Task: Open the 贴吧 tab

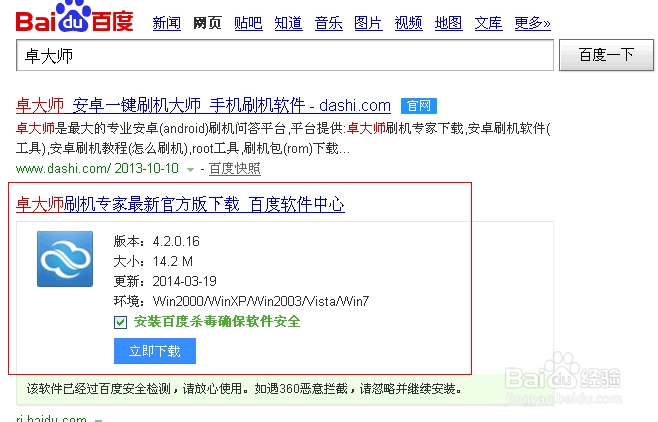Action: tap(248, 23)
